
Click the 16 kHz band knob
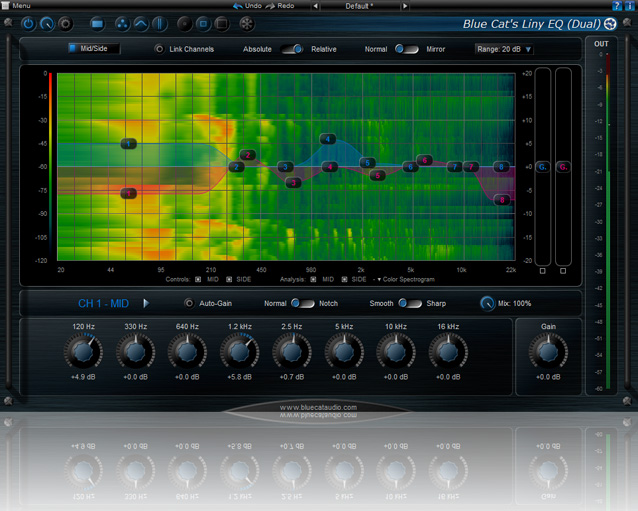click(x=448, y=352)
